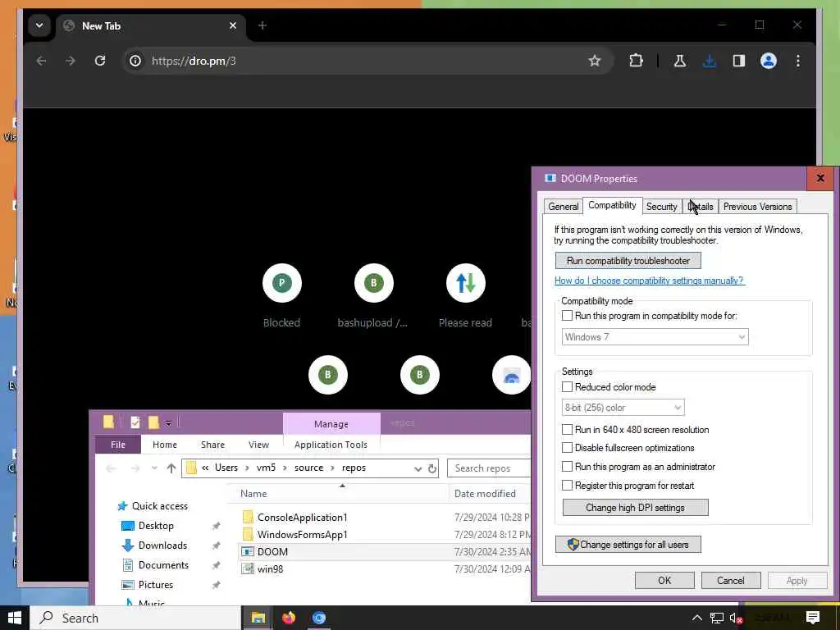
Task: Switch to Details tab in DOOM Properties
Action: 701,207
